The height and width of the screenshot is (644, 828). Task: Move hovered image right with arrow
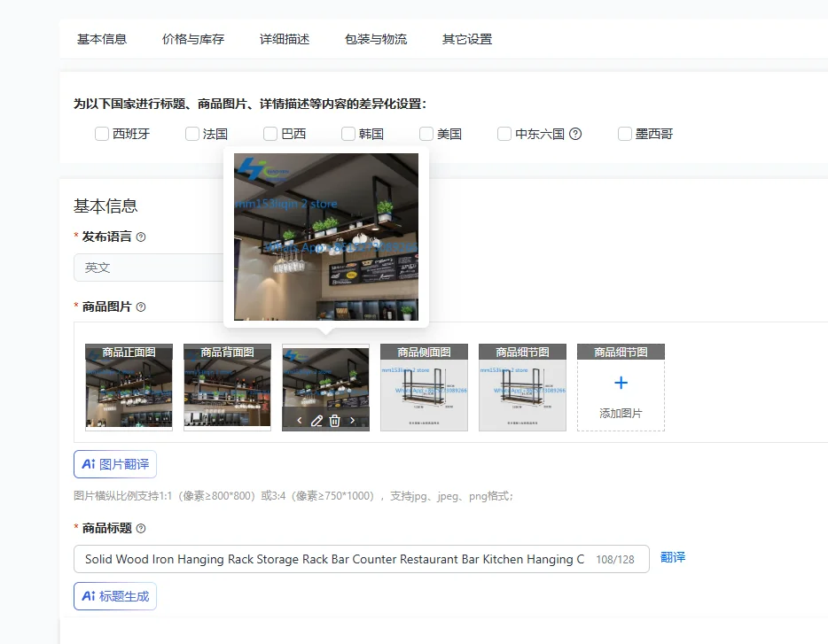point(352,421)
